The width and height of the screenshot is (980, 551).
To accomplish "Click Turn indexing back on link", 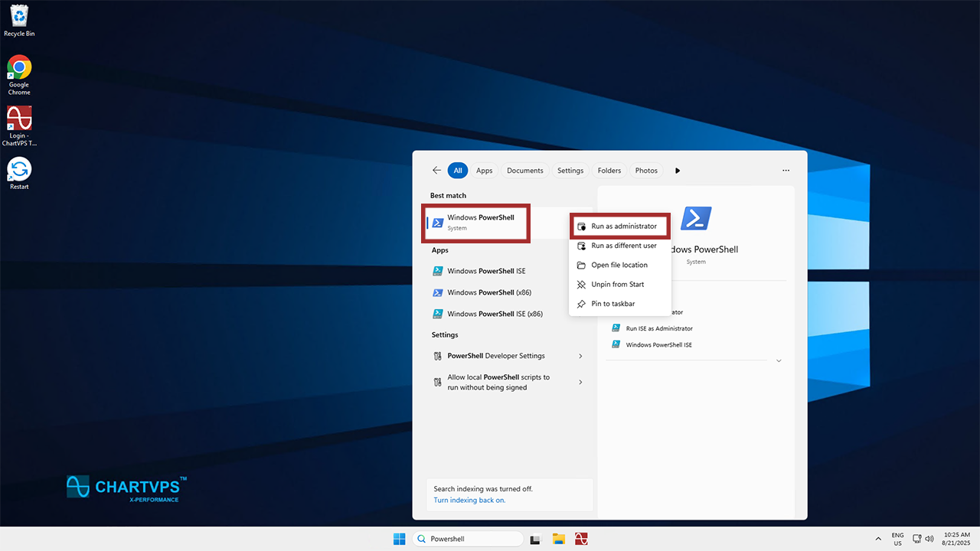I will [469, 500].
